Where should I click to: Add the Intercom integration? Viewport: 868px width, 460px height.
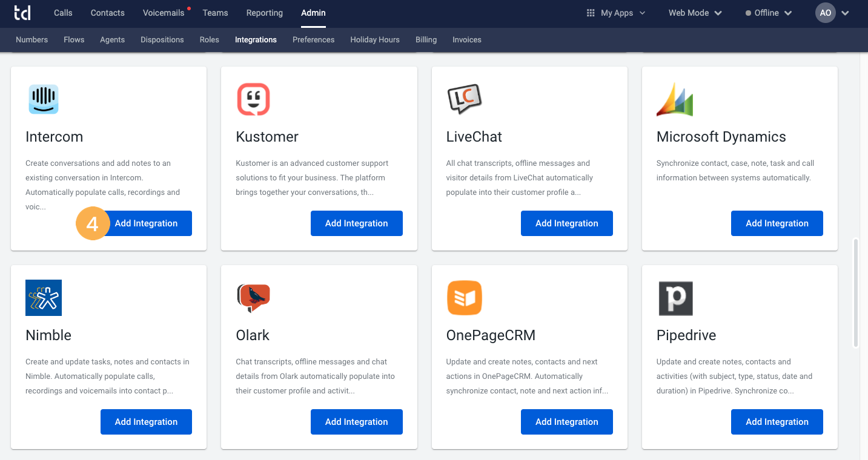[x=146, y=223]
